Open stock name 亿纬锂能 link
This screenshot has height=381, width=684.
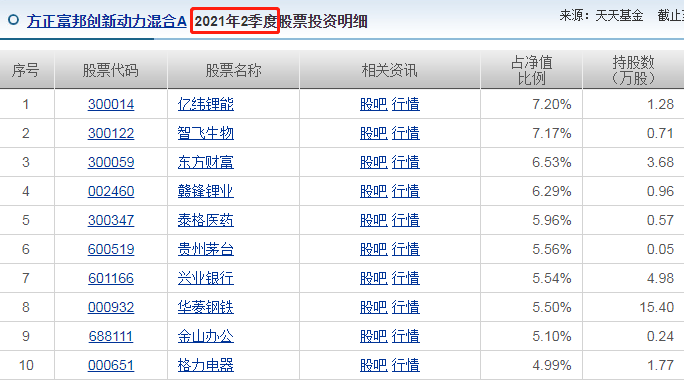205,104
